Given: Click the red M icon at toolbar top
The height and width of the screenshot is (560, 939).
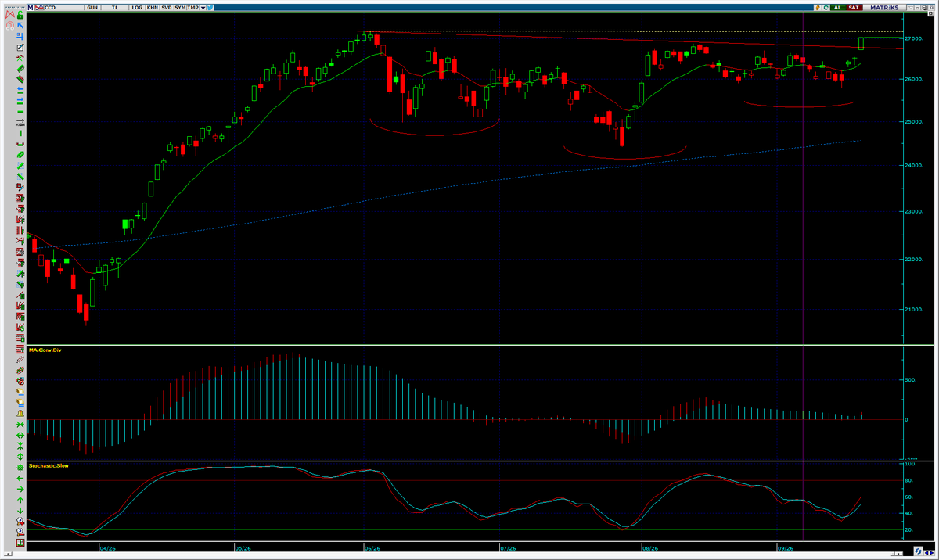Looking at the screenshot, I should point(9,15).
